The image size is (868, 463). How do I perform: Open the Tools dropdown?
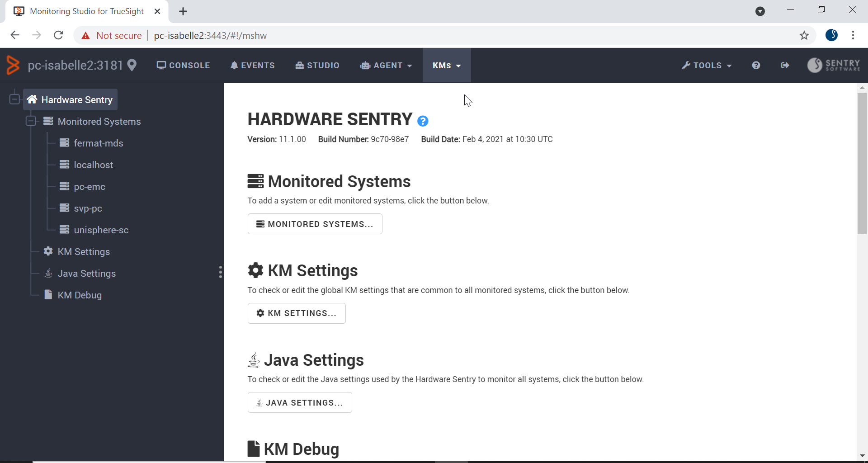coord(707,65)
